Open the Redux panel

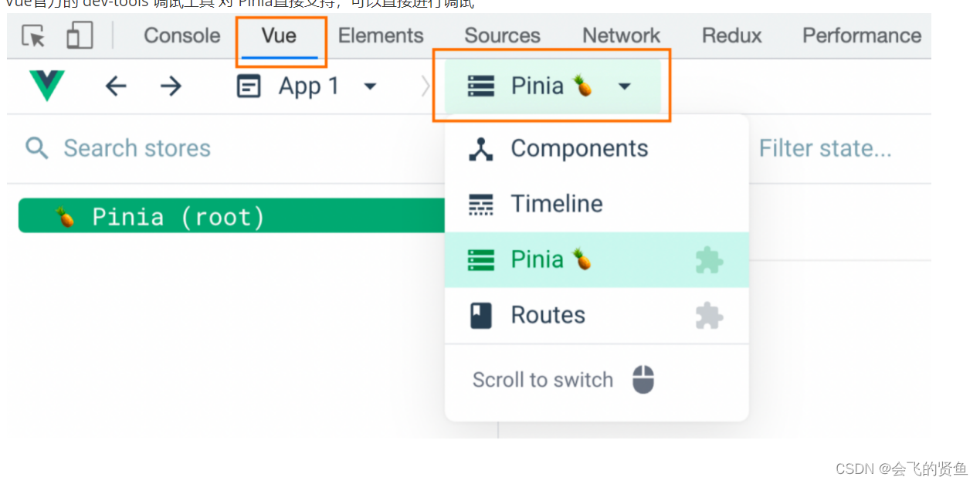tap(730, 36)
